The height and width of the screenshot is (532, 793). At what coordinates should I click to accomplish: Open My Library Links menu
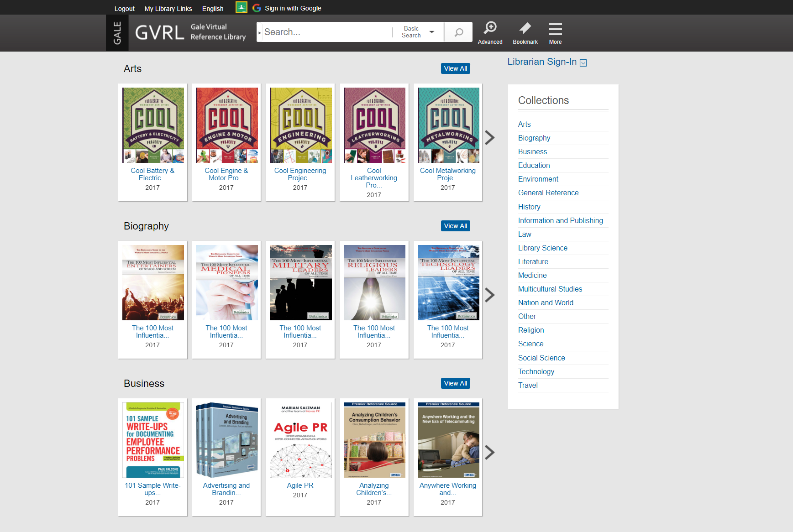tap(168, 9)
